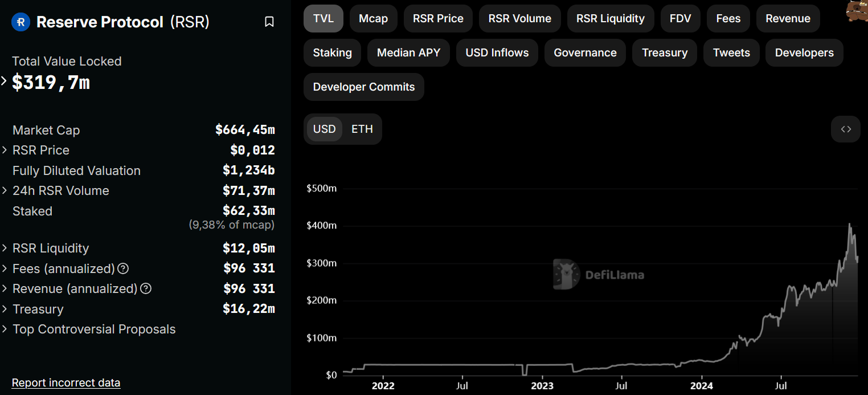Expand the RSR Liquidity row
Viewport: 868px width, 395px height.
coord(5,249)
